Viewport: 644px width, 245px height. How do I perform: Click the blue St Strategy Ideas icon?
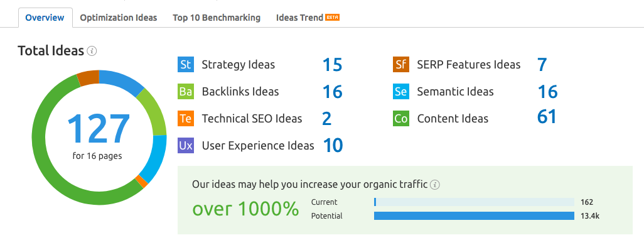click(x=186, y=65)
